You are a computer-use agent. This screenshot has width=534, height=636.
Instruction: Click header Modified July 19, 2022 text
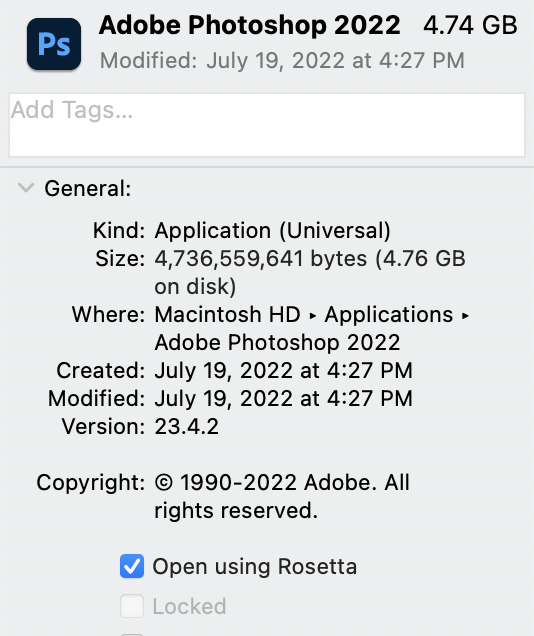coord(282,61)
